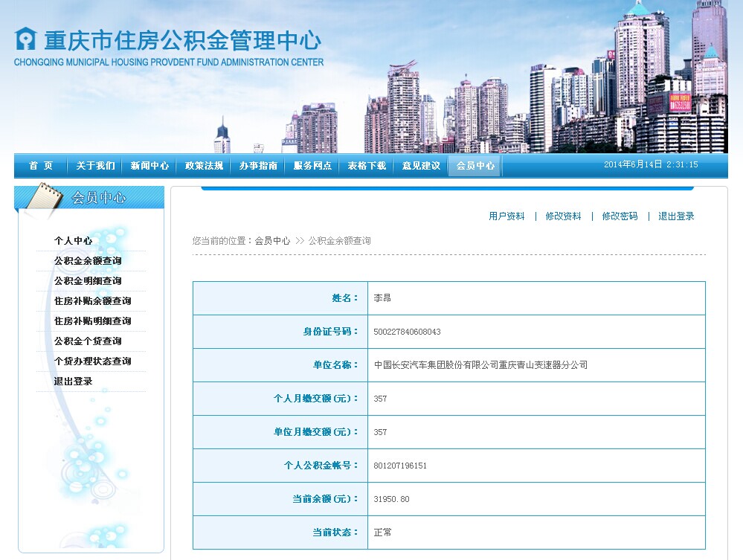This screenshot has width=743, height=560.
Task: Go to 住房补贴余额查询 in sidebar
Action: (92, 301)
